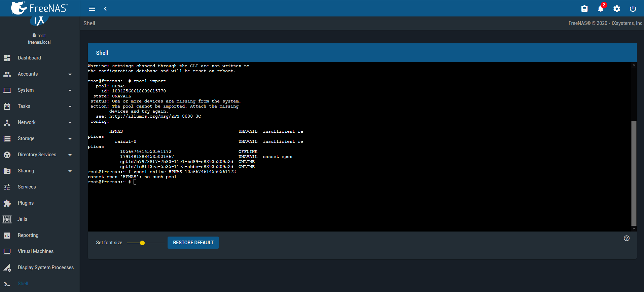Expand the System menu arrow
The width and height of the screenshot is (644, 292).
(x=70, y=90)
